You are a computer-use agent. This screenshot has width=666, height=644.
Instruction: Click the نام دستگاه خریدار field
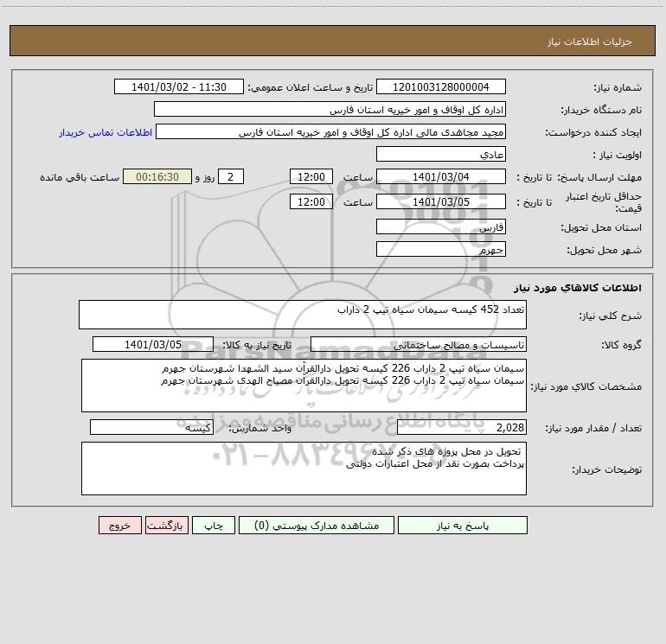(330, 109)
